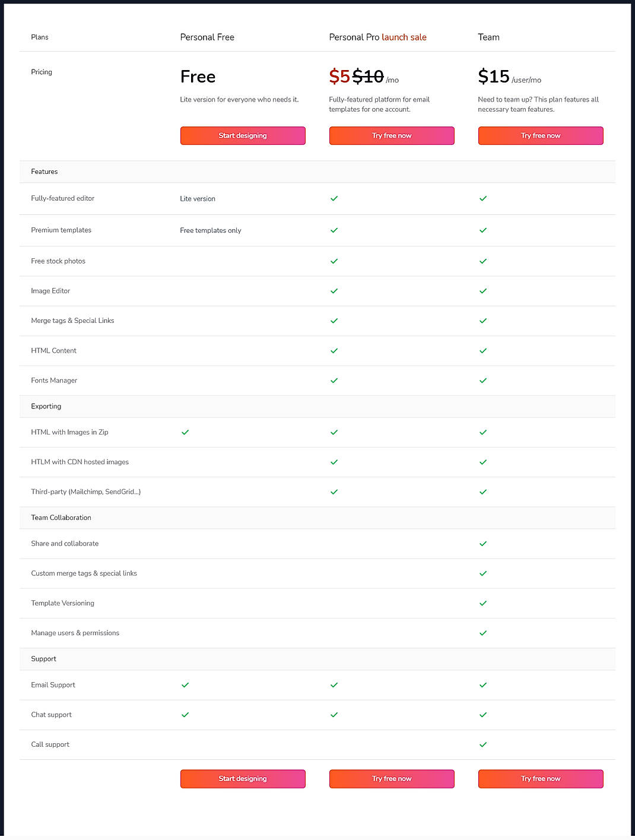Image resolution: width=635 pixels, height=840 pixels.
Task: Select the HTML Content checkmark for Personal Pro
Action: point(334,350)
